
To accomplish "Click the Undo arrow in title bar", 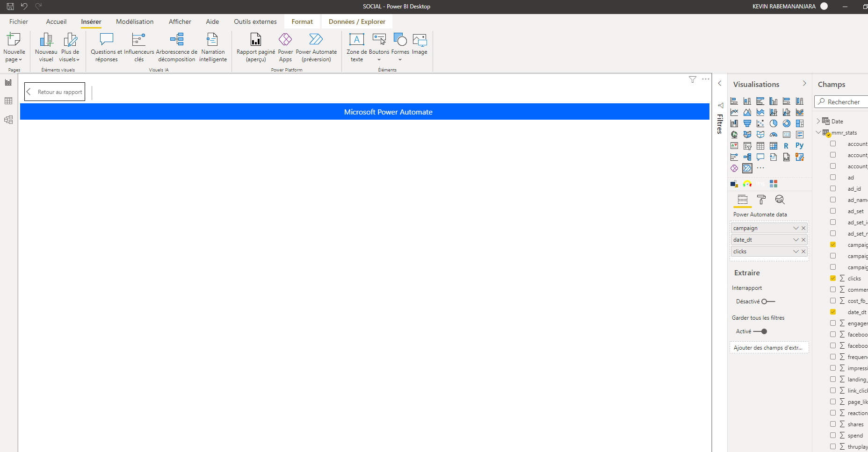I will [x=24, y=7].
